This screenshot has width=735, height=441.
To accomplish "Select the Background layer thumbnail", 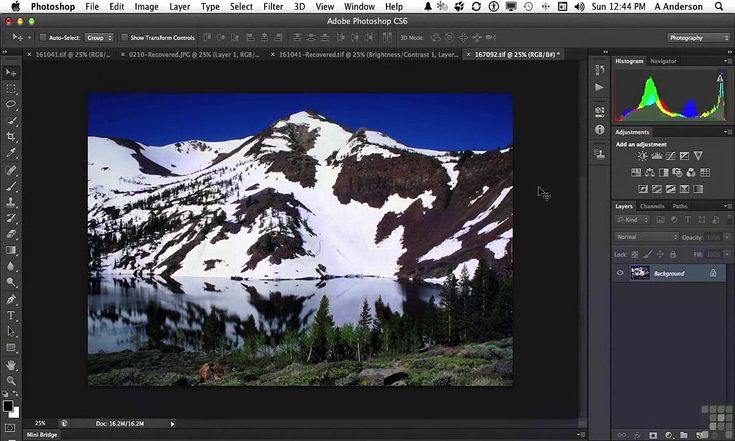I will [x=640, y=273].
